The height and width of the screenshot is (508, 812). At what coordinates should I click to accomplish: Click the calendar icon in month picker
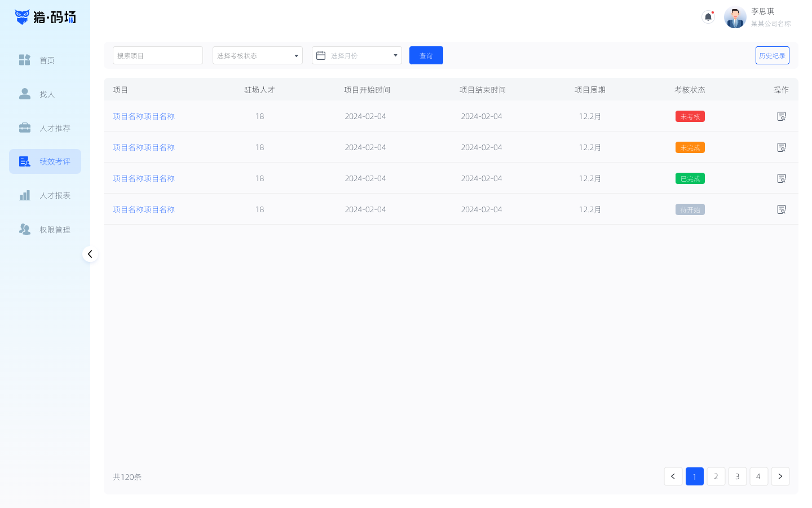pyautogui.click(x=321, y=55)
